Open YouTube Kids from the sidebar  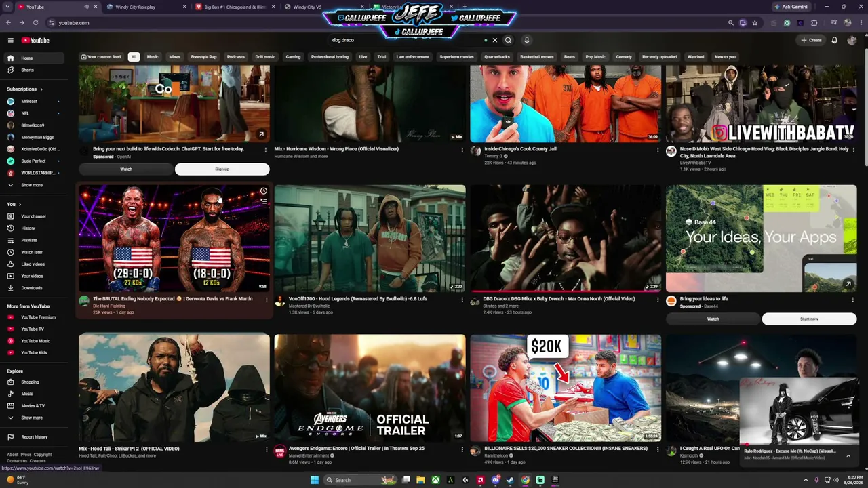tap(35, 352)
